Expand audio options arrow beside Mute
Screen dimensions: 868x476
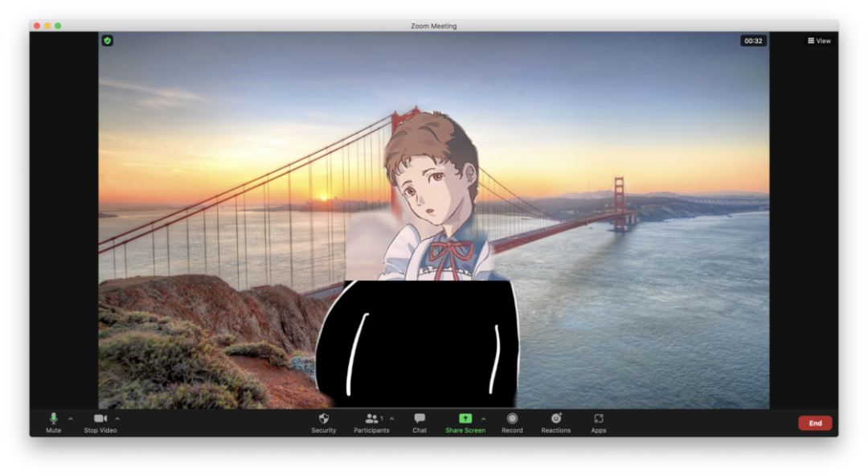tap(70, 419)
